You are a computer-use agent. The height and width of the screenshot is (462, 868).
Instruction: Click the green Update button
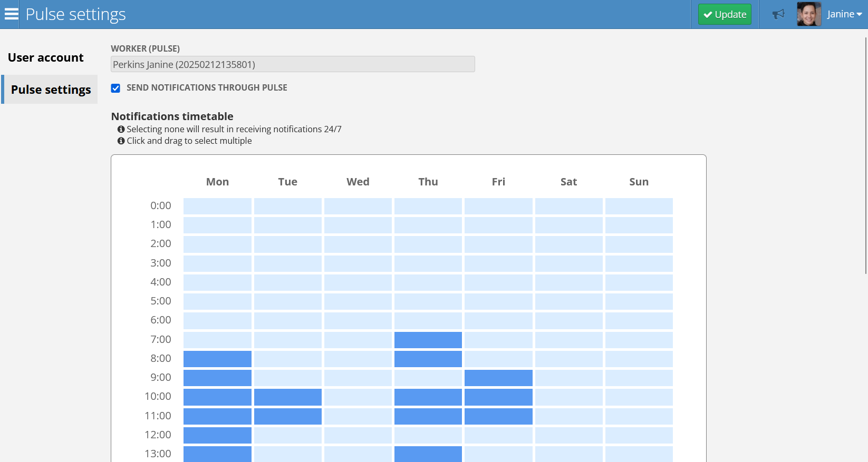tap(725, 14)
